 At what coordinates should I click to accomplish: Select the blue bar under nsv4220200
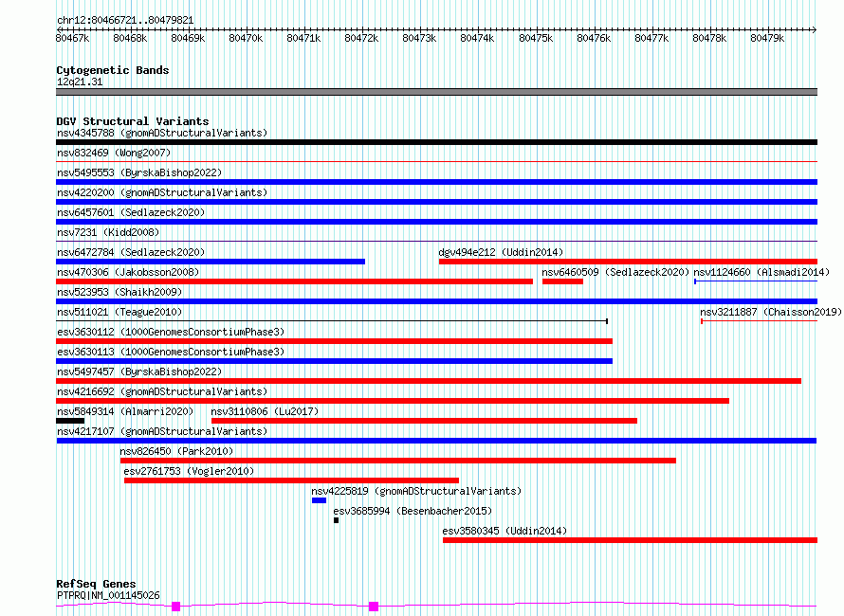point(436,202)
